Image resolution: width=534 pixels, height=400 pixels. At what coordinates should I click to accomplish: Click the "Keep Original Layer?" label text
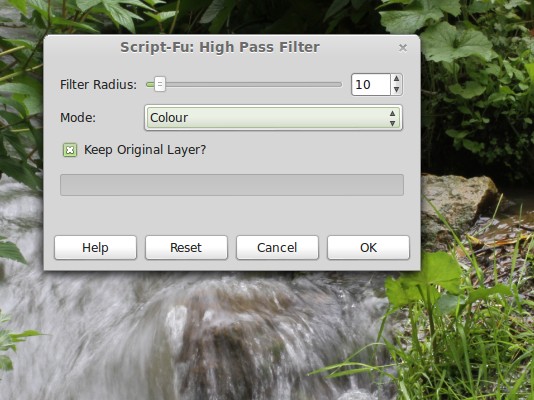click(145, 150)
